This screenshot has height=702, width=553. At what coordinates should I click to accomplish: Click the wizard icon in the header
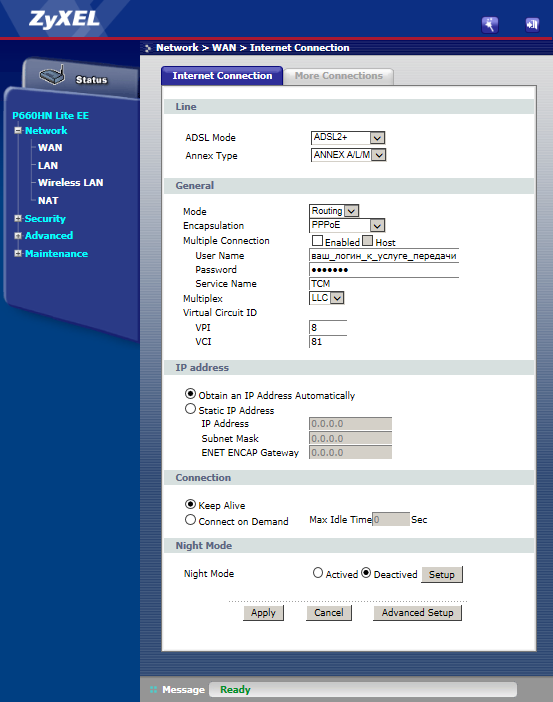coord(489,25)
